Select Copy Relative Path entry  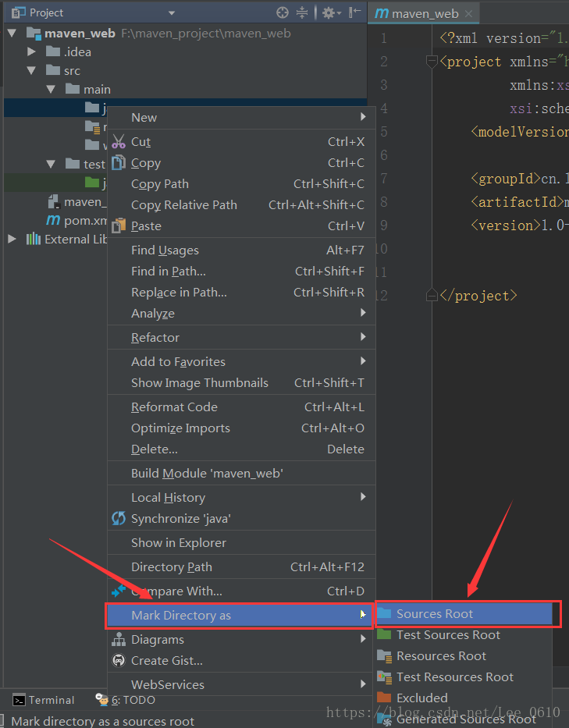tap(241, 204)
